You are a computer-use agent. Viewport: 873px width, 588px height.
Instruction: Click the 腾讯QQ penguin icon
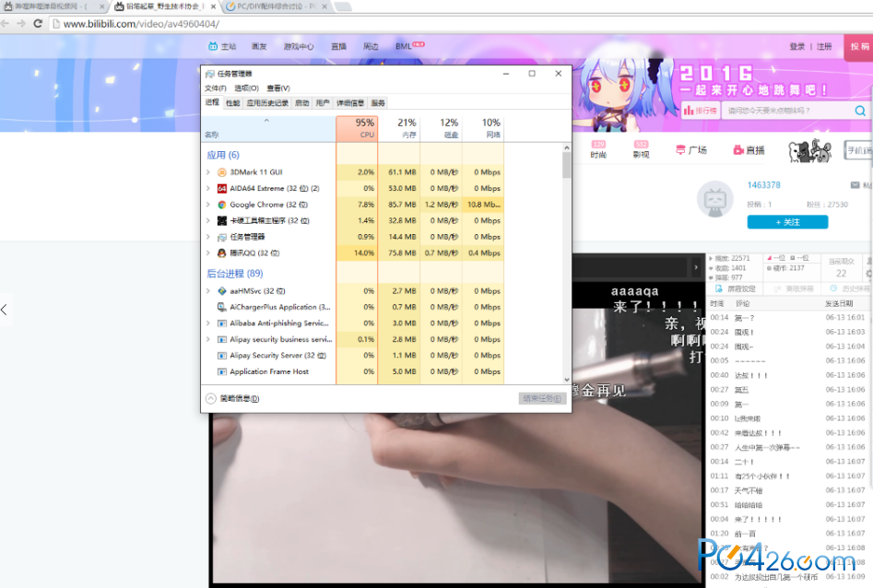[221, 253]
